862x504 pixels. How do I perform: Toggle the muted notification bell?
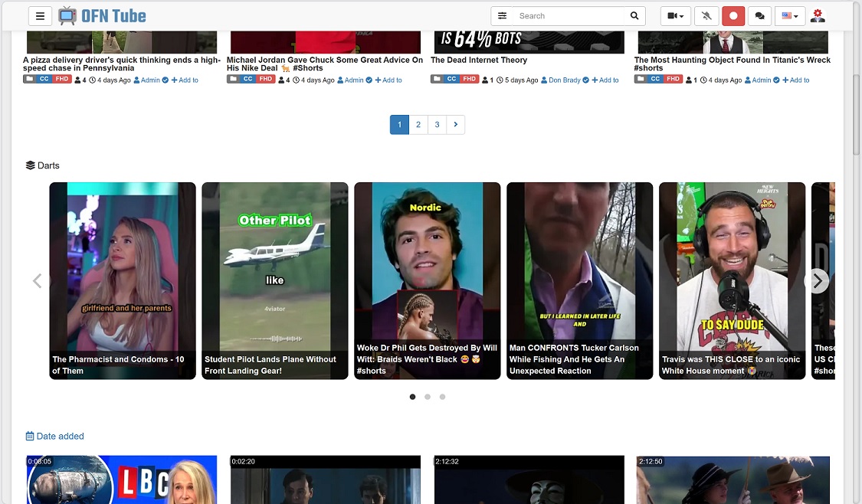(x=706, y=15)
